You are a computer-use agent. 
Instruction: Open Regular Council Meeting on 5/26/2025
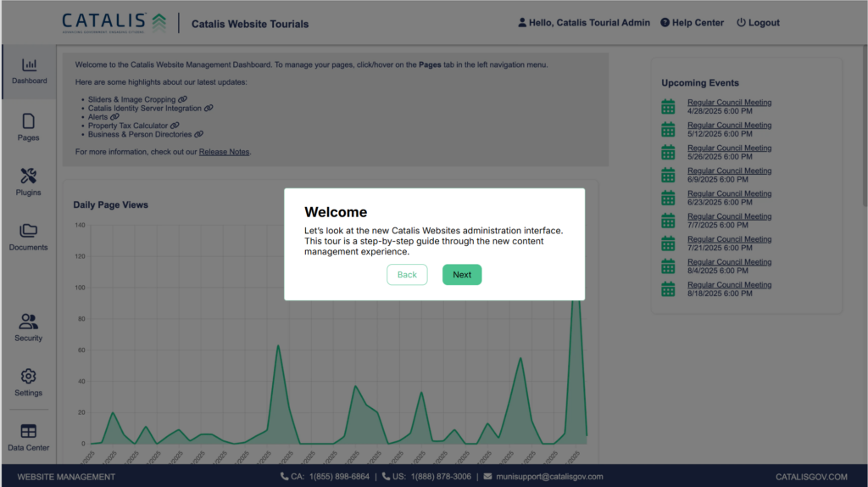coord(730,148)
